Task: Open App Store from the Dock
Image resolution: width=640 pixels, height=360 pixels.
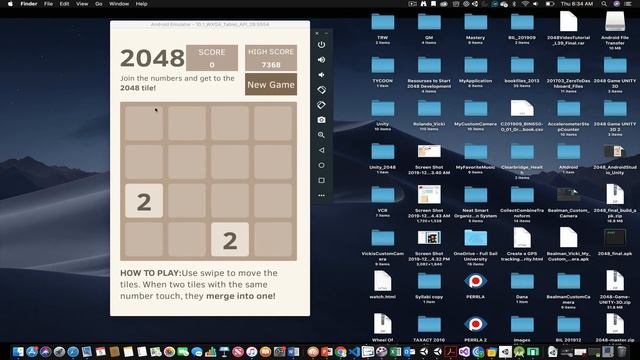Action: pyautogui.click(x=32, y=351)
